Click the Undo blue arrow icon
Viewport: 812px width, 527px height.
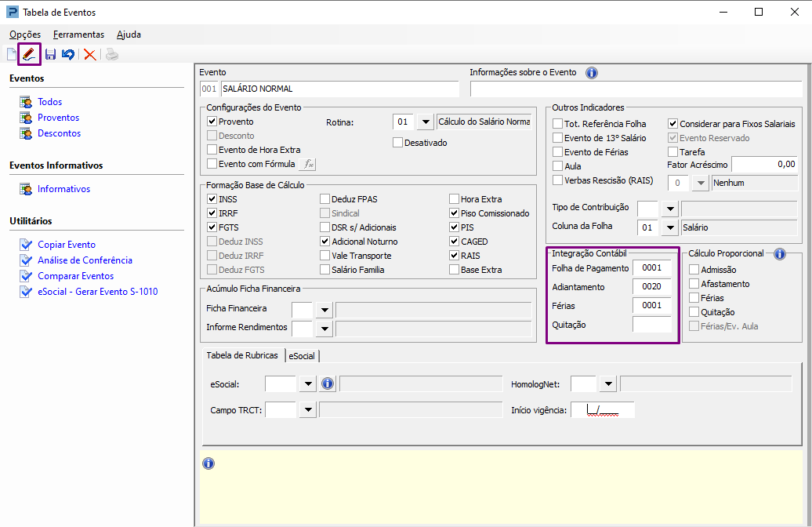pyautogui.click(x=68, y=54)
